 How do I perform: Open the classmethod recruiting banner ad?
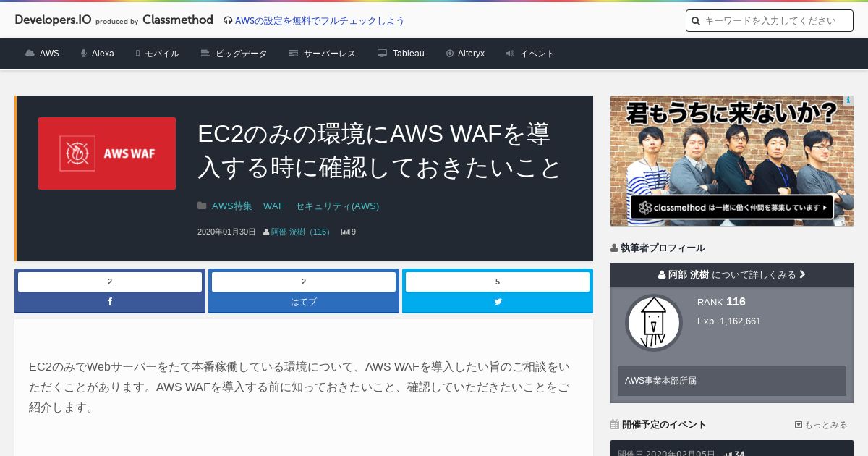[732, 161]
